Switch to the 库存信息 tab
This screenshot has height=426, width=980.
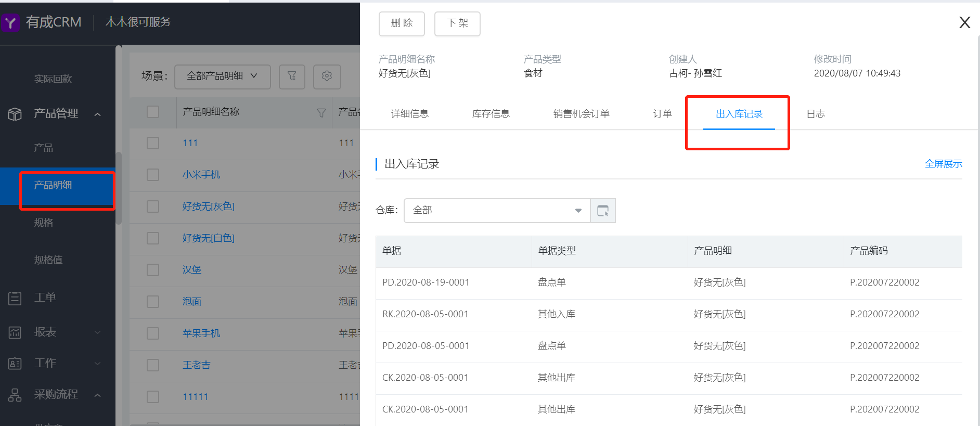491,114
